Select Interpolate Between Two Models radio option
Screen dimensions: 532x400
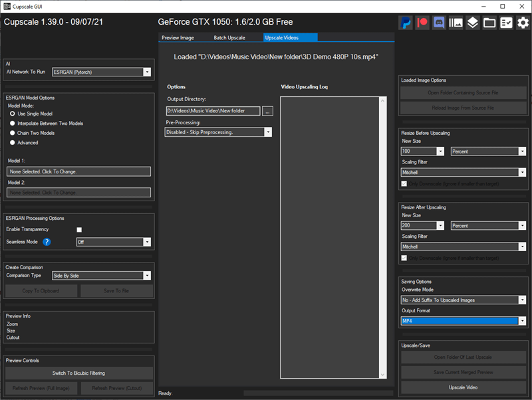pos(12,124)
